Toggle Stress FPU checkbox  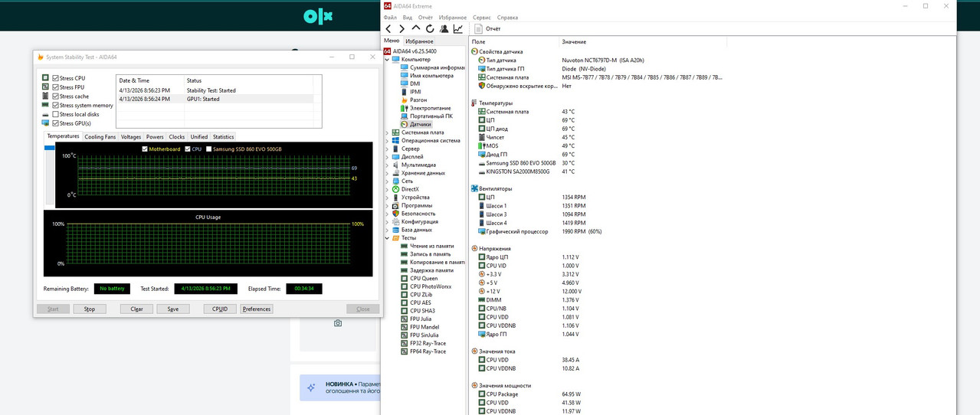pos(56,87)
